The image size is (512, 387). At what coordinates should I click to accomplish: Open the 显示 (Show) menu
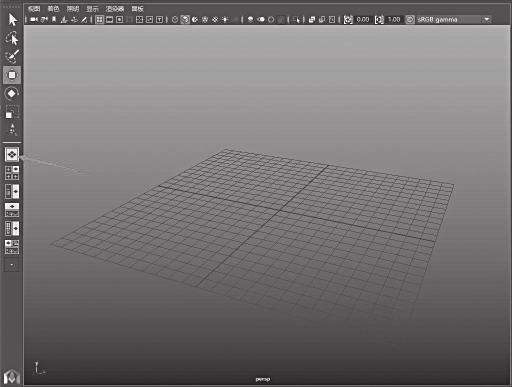coord(92,9)
